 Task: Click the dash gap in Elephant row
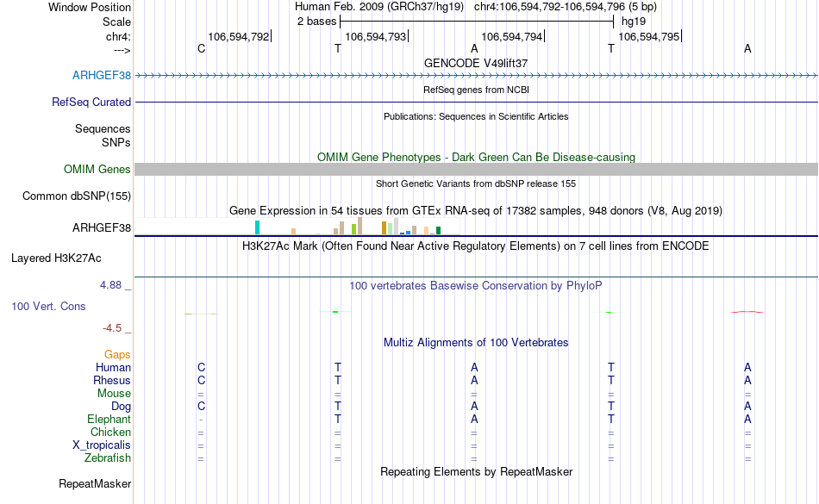[x=201, y=419]
